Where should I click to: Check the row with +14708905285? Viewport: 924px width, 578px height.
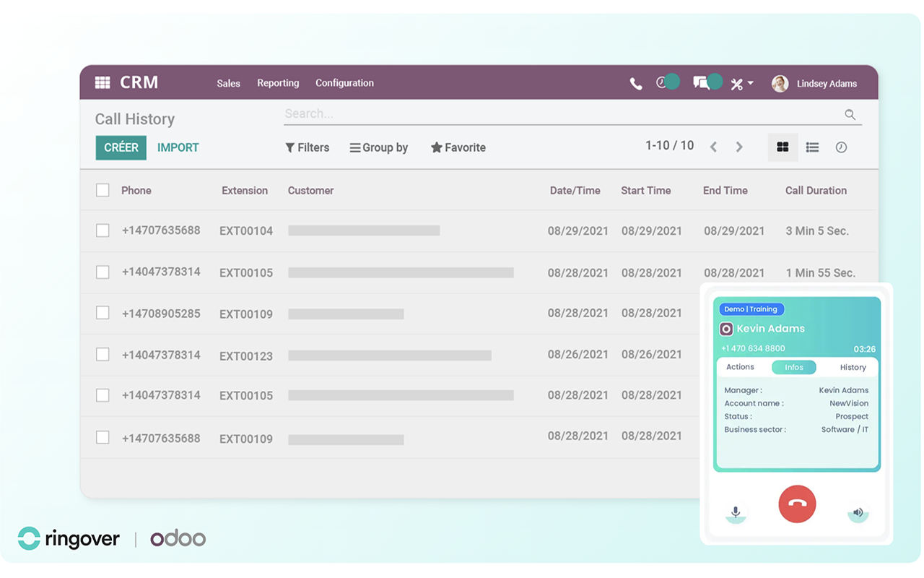pyautogui.click(x=103, y=313)
